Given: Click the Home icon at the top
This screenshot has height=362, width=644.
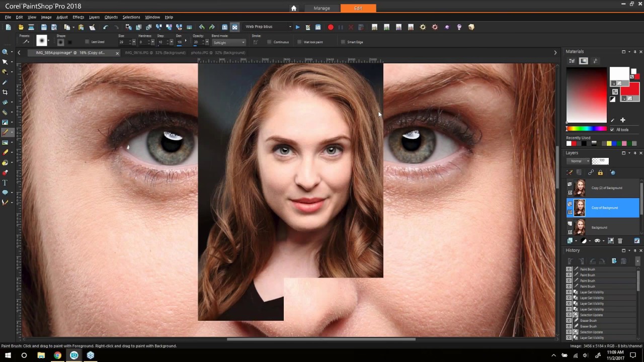Looking at the screenshot, I should tap(294, 8).
